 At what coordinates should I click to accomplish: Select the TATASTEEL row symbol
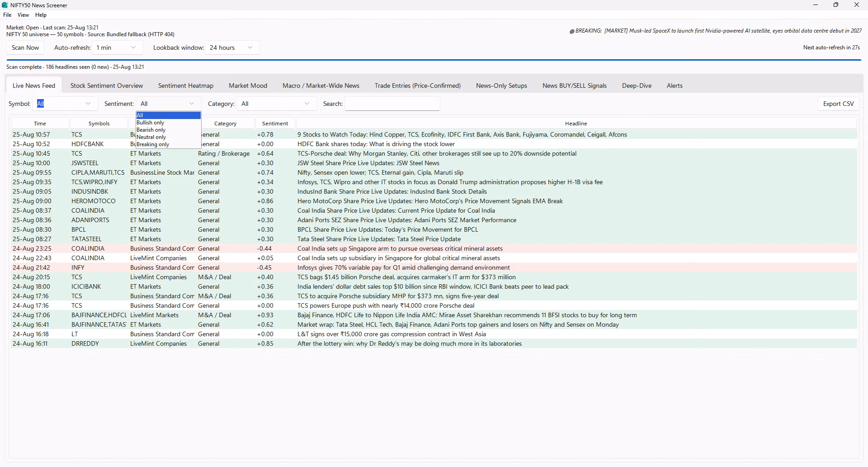(x=86, y=239)
